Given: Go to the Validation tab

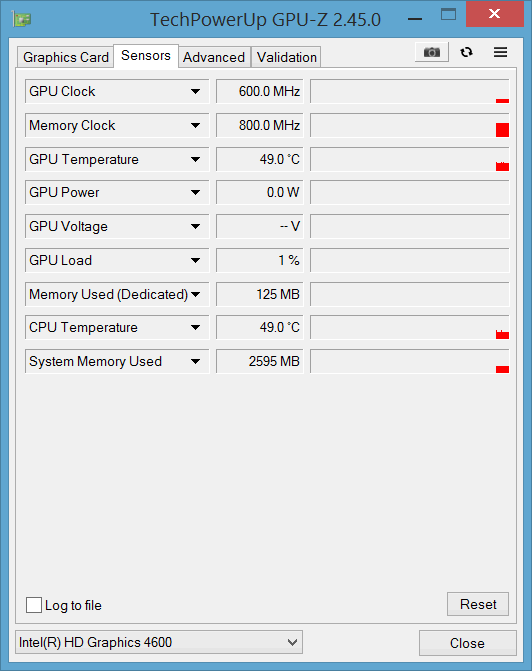Looking at the screenshot, I should tap(286, 57).
